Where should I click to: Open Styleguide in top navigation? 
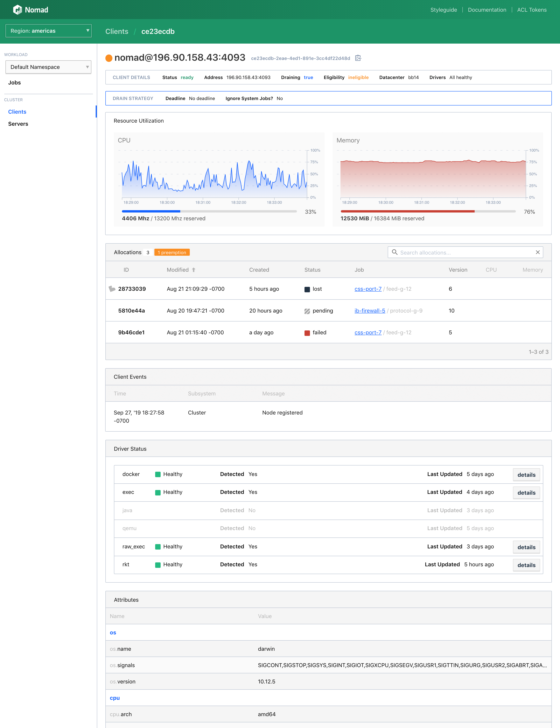pyautogui.click(x=443, y=10)
